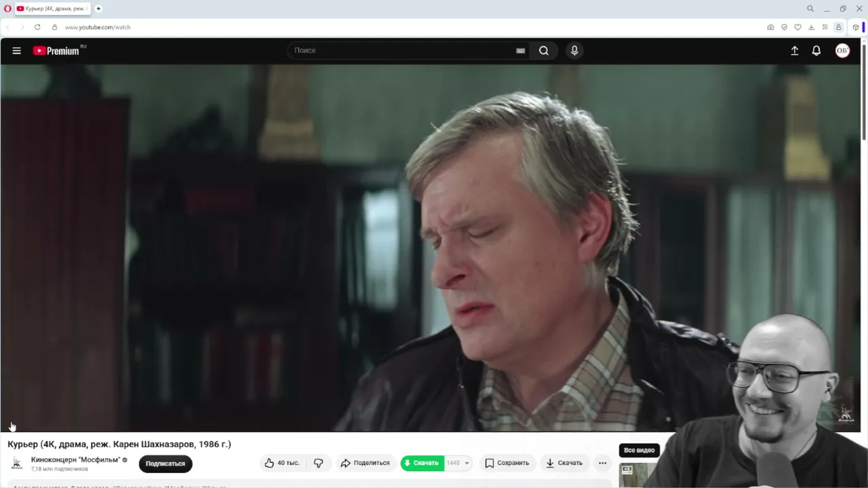This screenshot has height=488, width=868.
Task: Open YouTube notifications bell
Action: click(x=816, y=51)
